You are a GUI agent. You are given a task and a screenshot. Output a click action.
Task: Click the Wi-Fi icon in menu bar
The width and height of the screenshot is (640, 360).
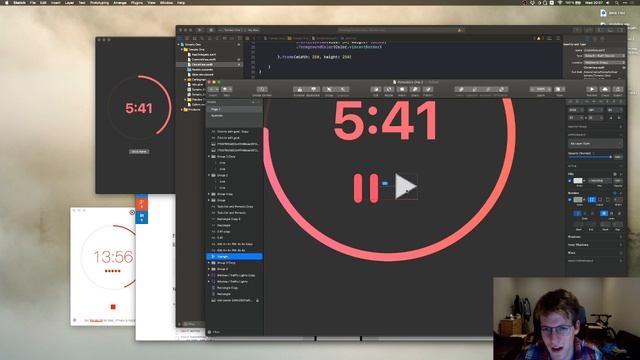tap(560, 2)
